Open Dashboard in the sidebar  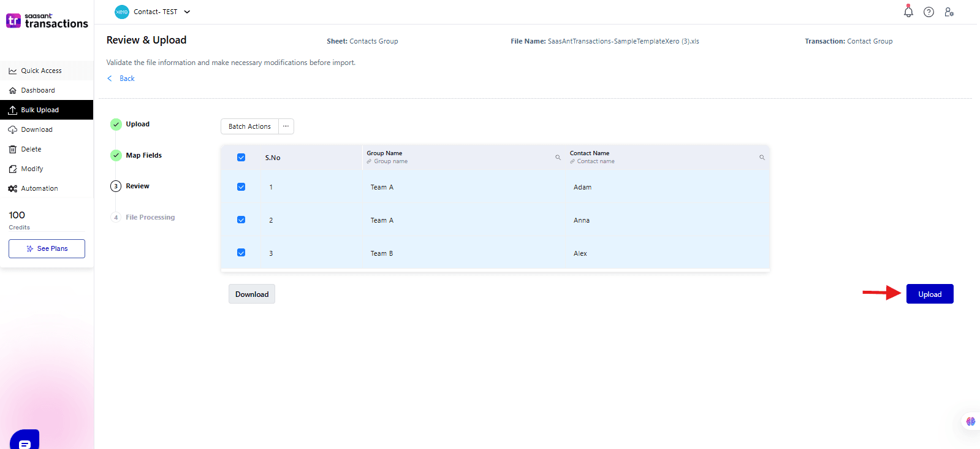point(38,90)
